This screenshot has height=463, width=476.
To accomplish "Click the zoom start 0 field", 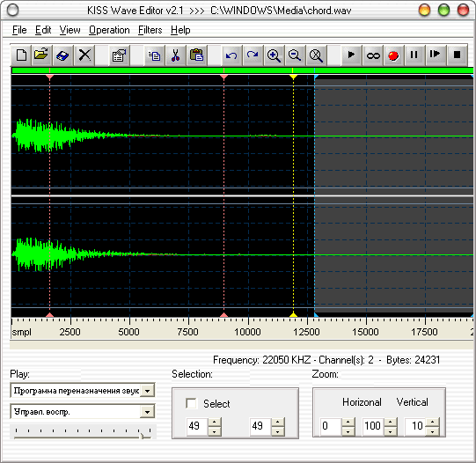I will 331,426.
